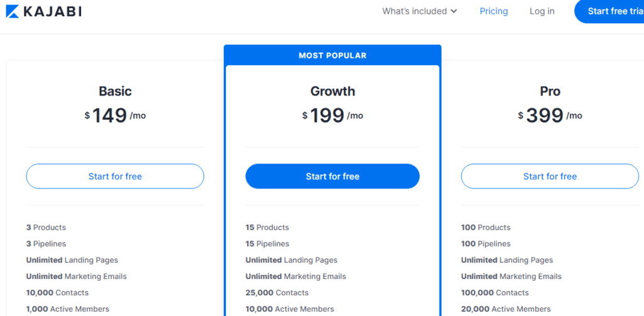Click '10,000 Contacts' in Basic plan
This screenshot has width=644, height=316.
click(57, 293)
